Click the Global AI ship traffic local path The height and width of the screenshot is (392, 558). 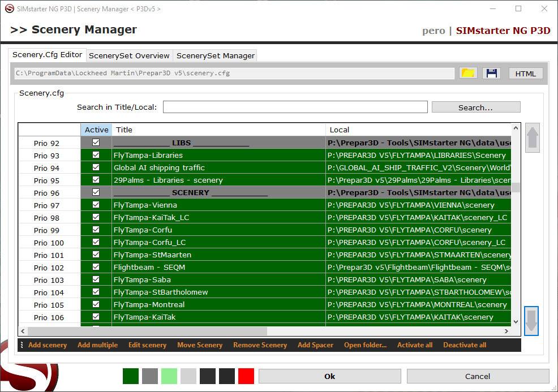click(x=418, y=167)
